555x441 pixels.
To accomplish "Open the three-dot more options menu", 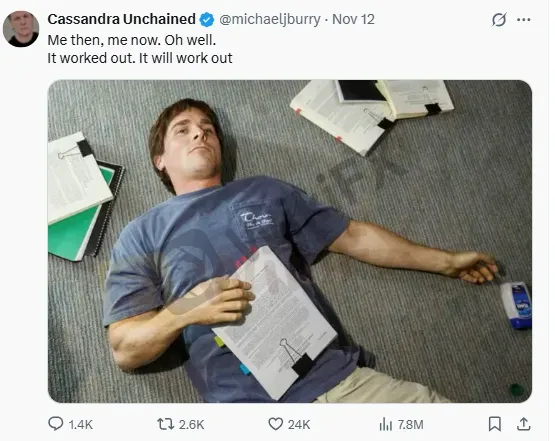I will point(524,19).
